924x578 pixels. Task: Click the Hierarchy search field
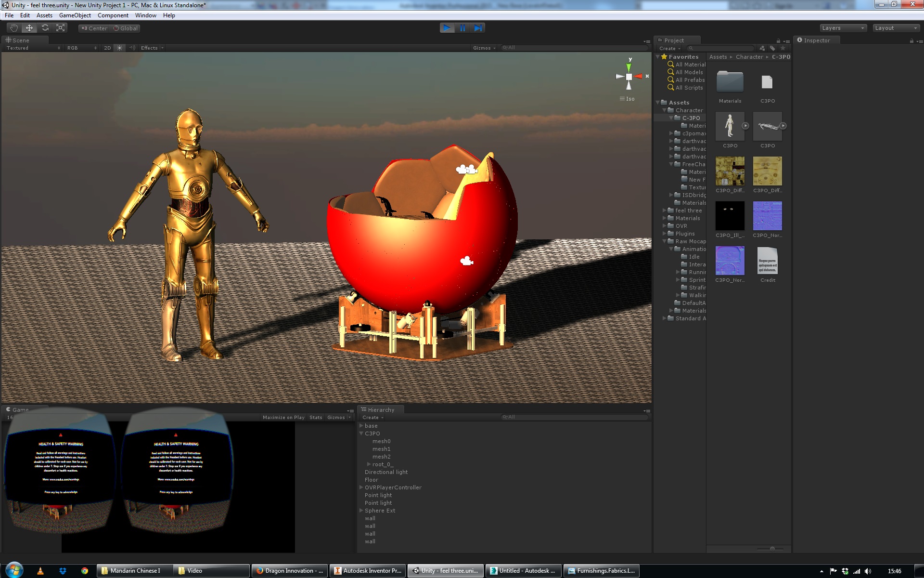click(x=575, y=417)
